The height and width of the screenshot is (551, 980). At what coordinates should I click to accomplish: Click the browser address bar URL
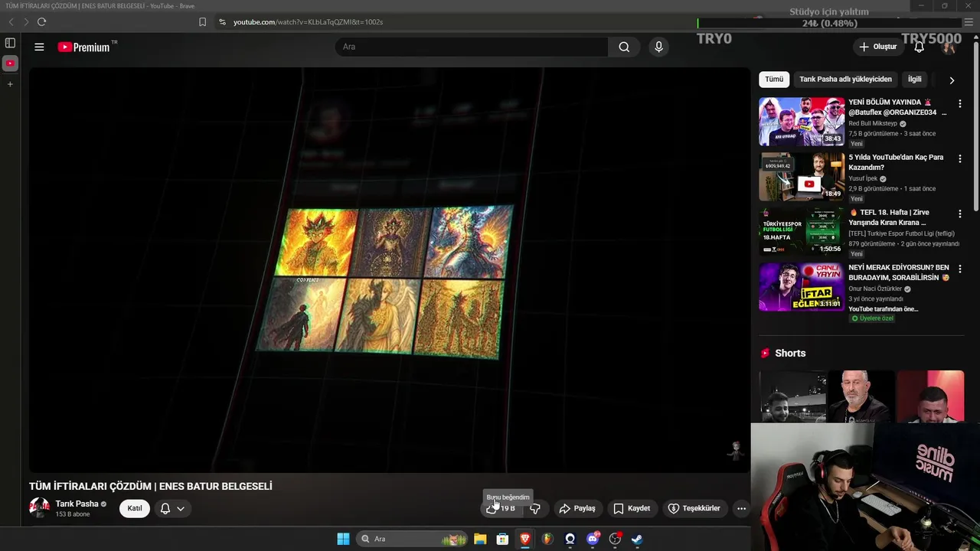[x=308, y=22]
